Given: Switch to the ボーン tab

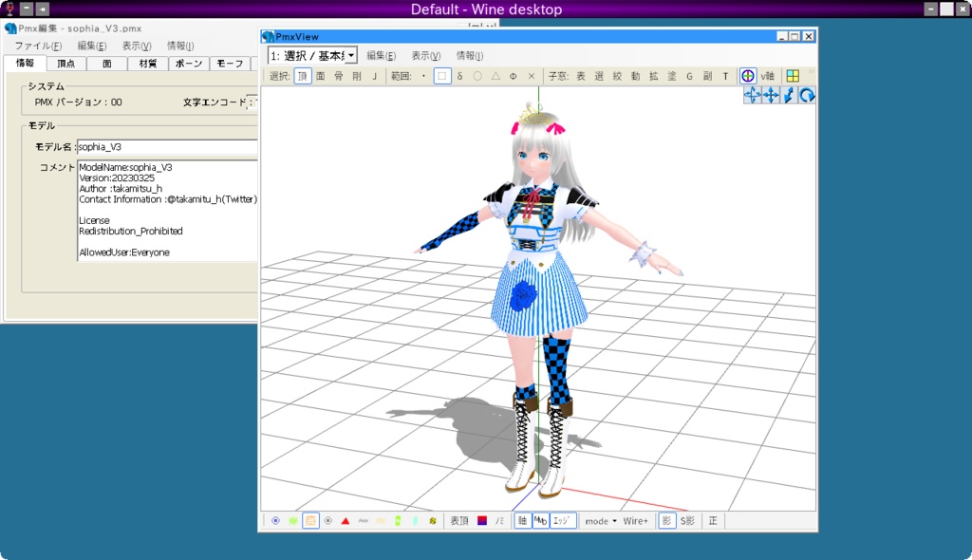Looking at the screenshot, I should click(x=189, y=64).
